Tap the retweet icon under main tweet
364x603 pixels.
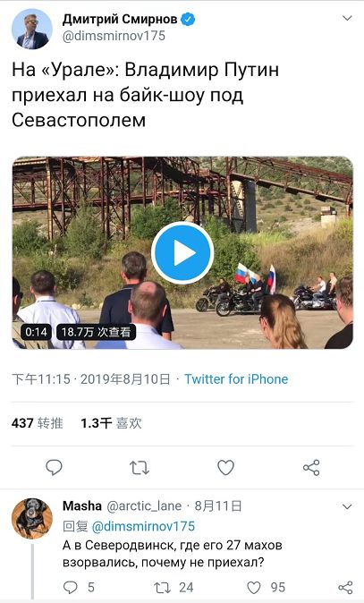pos(140,468)
